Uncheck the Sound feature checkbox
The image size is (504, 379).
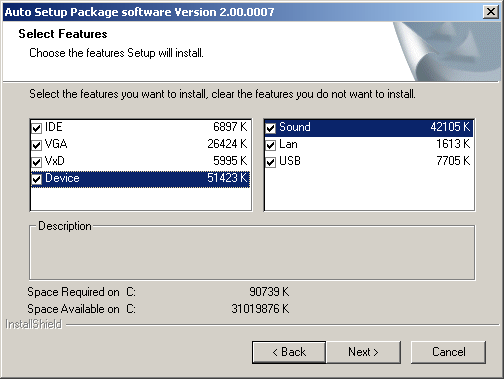tap(271, 128)
